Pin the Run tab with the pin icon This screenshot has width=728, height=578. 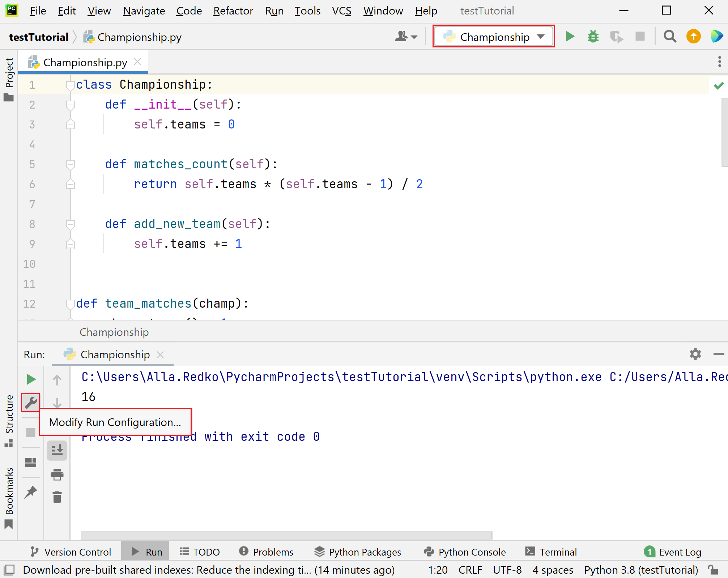[31, 492]
